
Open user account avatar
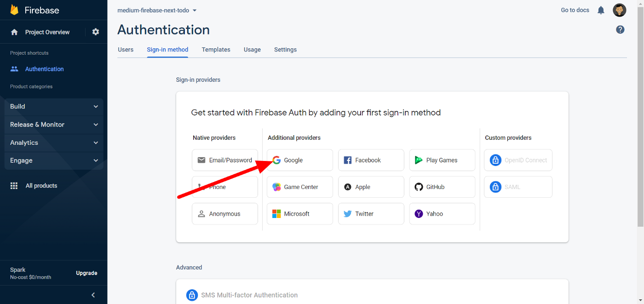619,10
